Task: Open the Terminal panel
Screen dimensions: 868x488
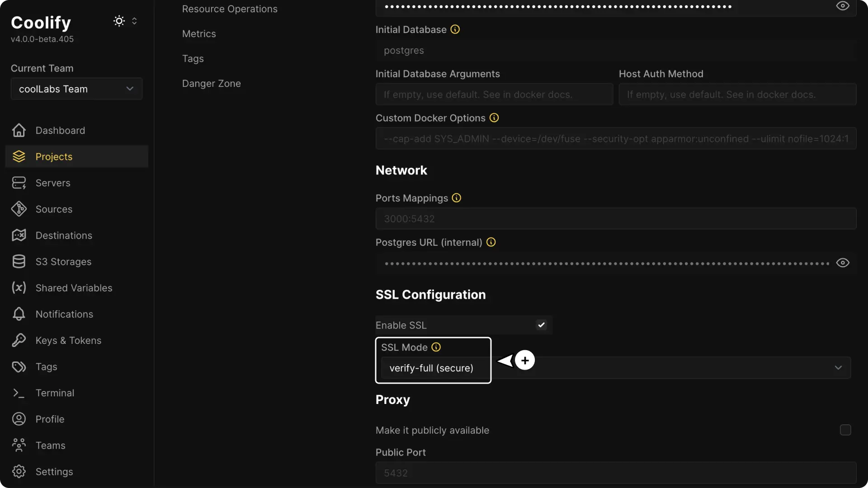Action: (x=55, y=393)
